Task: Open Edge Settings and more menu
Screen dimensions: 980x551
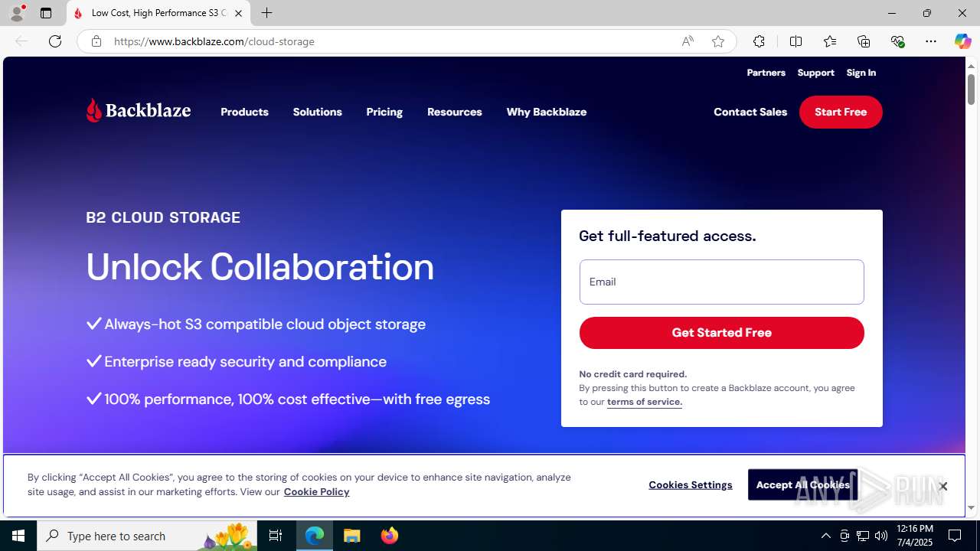Action: coord(931,41)
